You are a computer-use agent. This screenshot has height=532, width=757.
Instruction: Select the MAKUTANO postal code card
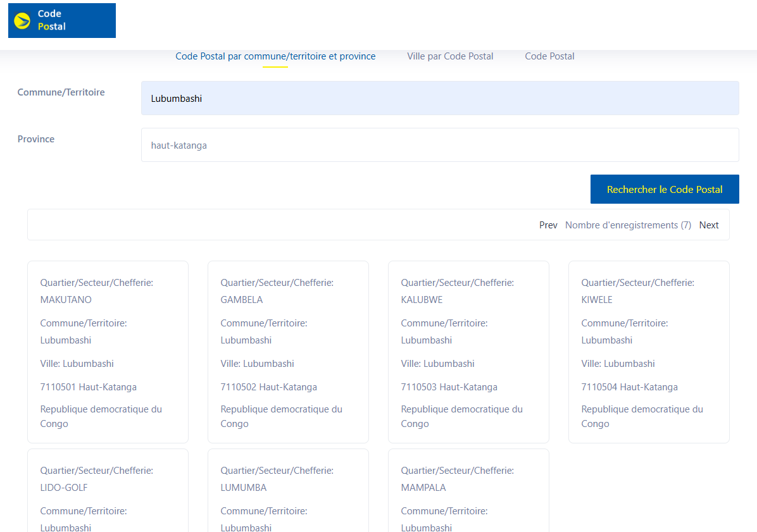pyautogui.click(x=108, y=352)
